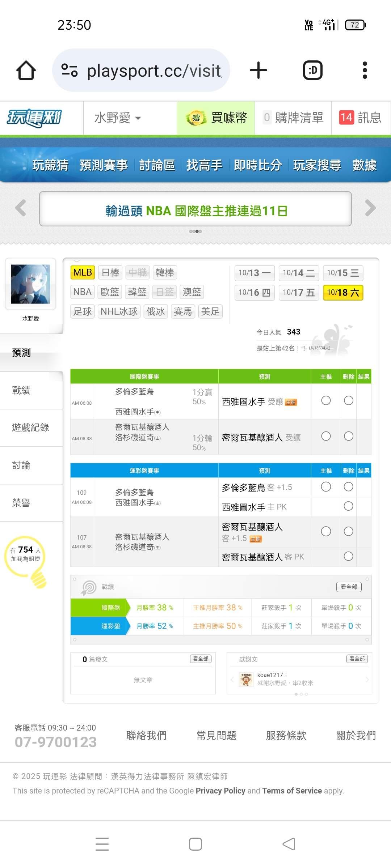Click the 戰績 target icon
This screenshot has width=391, height=868.
89,588
